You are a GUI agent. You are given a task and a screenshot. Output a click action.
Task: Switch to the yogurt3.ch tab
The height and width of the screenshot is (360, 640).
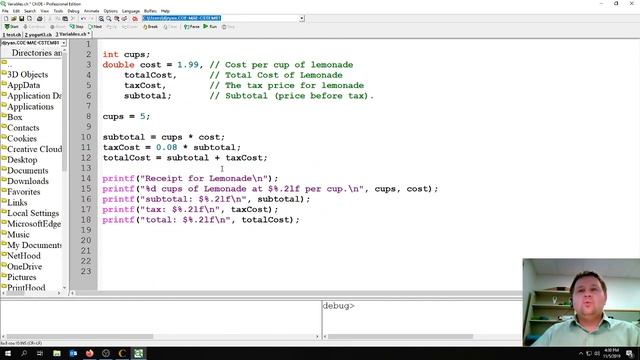pos(38,35)
